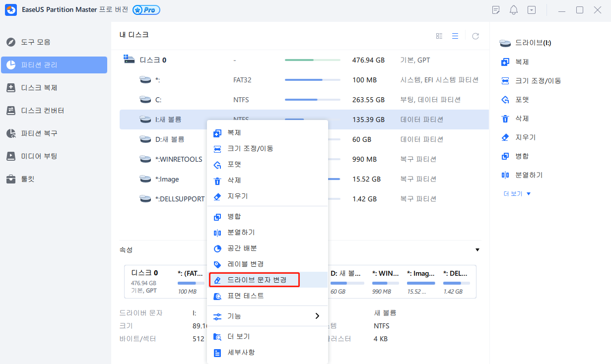Select the 병합 icon in the right panel

[505, 156]
